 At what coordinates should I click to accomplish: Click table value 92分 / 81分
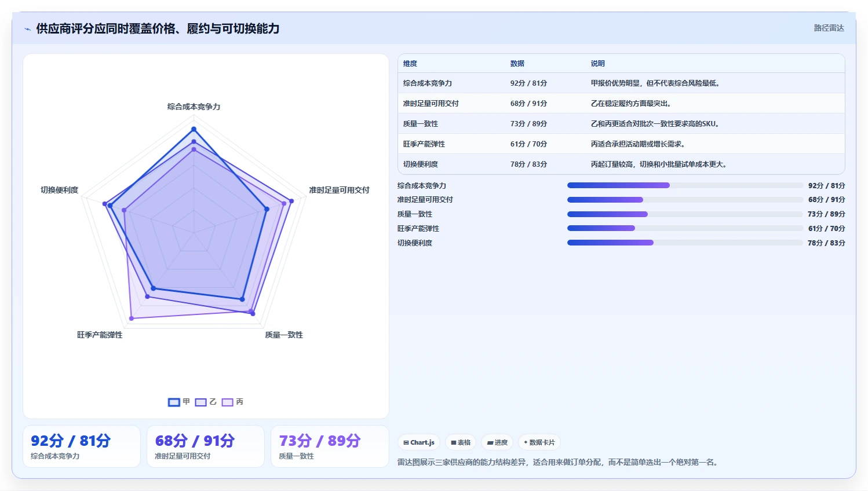pyautogui.click(x=528, y=83)
